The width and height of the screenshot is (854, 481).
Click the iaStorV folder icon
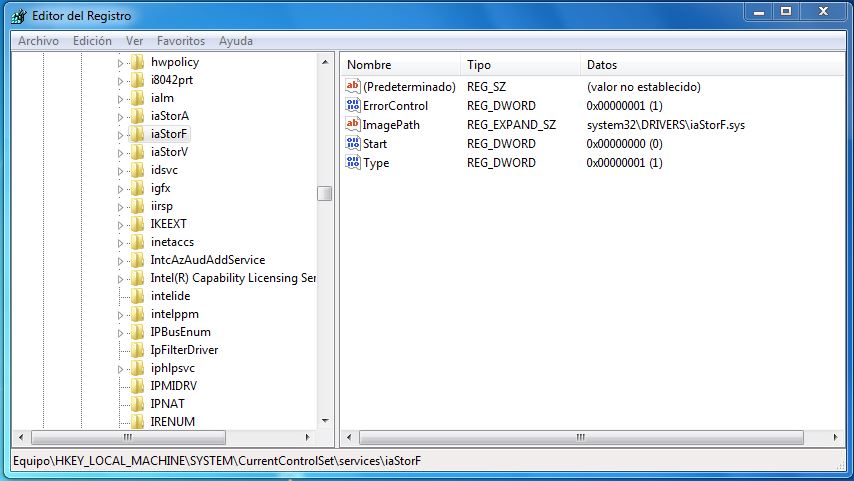[137, 152]
